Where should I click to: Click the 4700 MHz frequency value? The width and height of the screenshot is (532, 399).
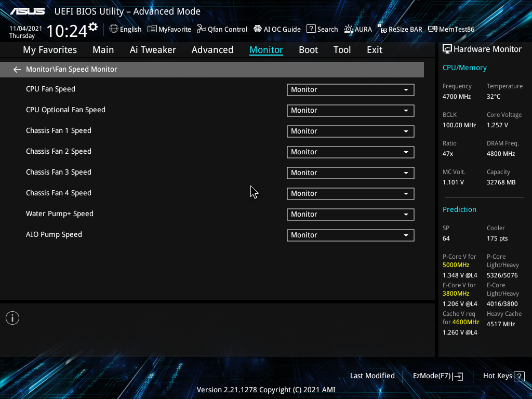457,97
